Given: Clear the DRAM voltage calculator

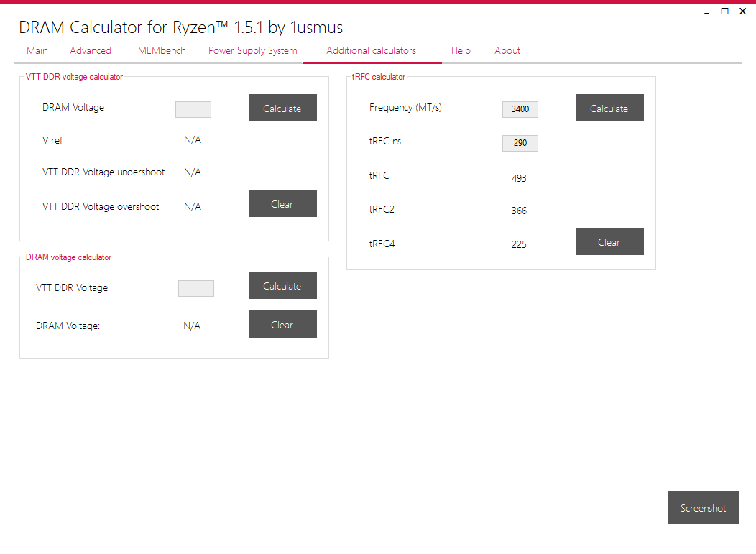Looking at the screenshot, I should pyautogui.click(x=282, y=324).
